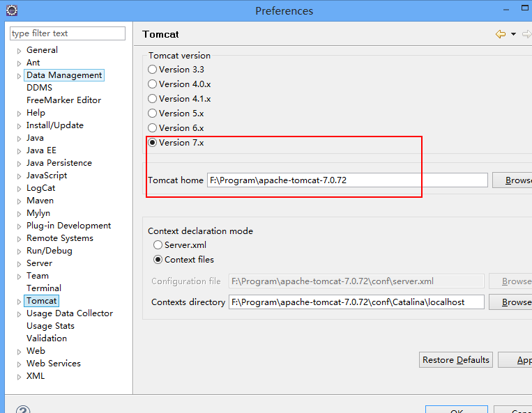Click the type filter text field
The width and height of the screenshot is (532, 413).
pos(68,33)
